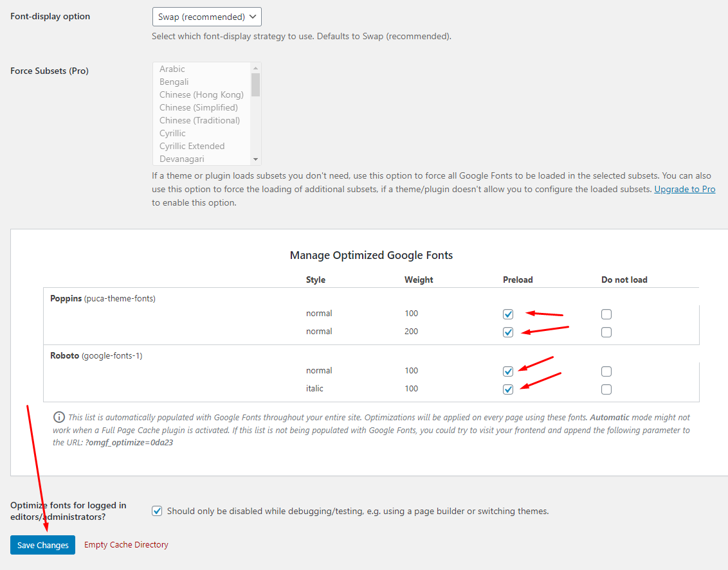Select Arabic in Force Subsets list

[x=201, y=69]
